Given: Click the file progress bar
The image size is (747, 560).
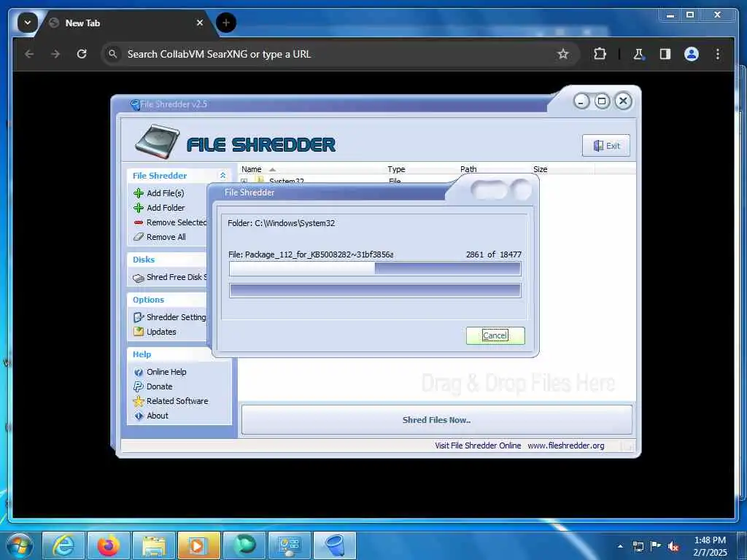Looking at the screenshot, I should [375, 269].
